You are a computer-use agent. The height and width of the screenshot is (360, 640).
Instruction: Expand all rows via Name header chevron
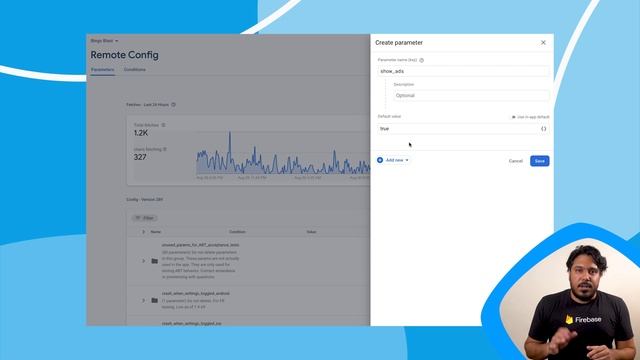click(143, 232)
